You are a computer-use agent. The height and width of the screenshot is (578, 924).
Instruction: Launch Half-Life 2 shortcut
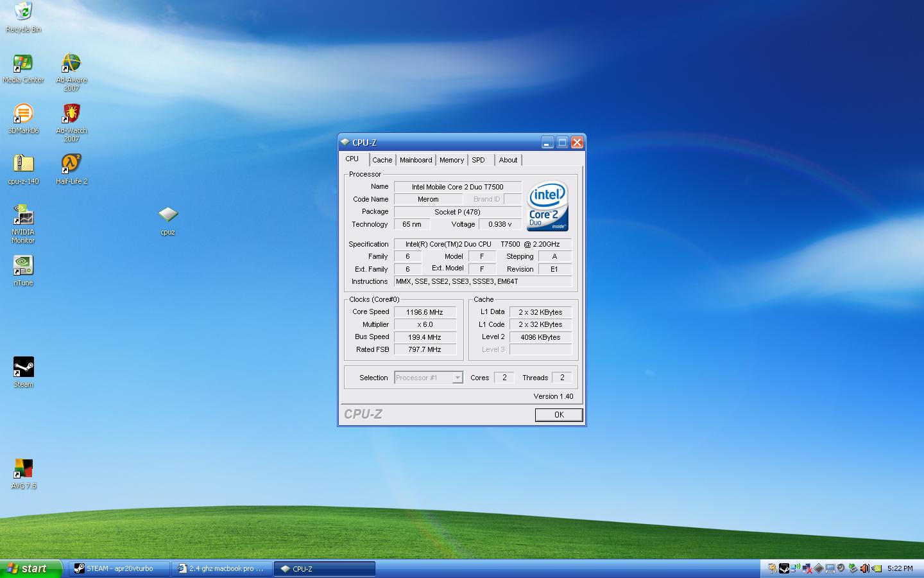[x=71, y=170]
